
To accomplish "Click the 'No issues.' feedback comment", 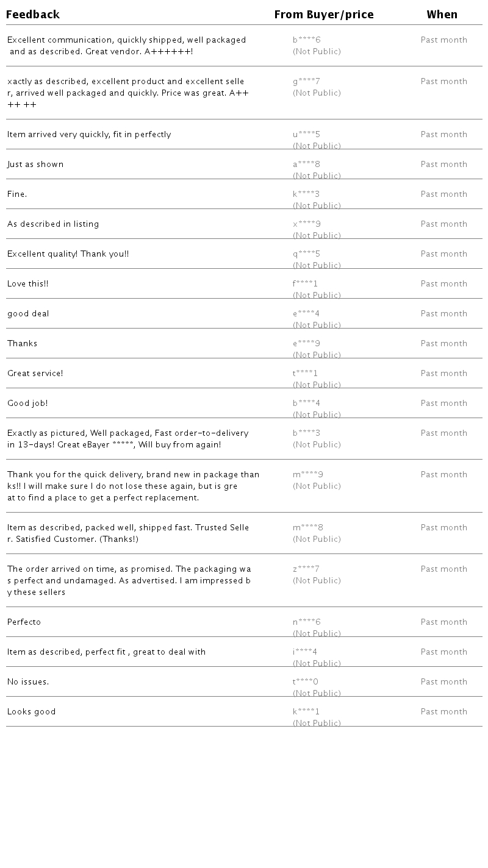I will click(28, 682).
